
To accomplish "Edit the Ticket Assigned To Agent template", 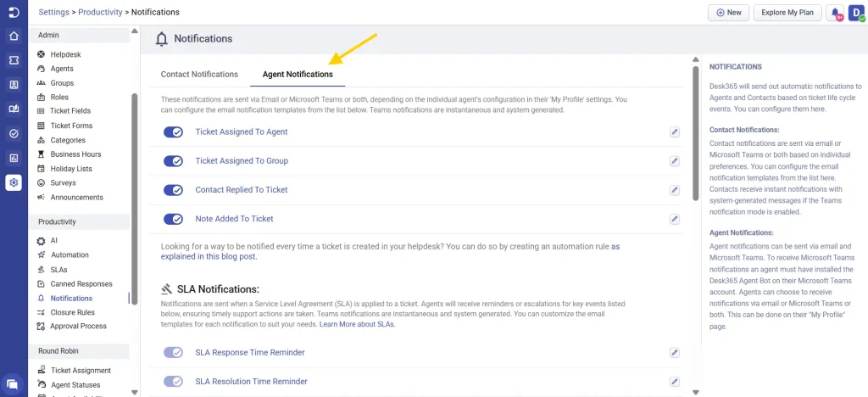I will (675, 132).
